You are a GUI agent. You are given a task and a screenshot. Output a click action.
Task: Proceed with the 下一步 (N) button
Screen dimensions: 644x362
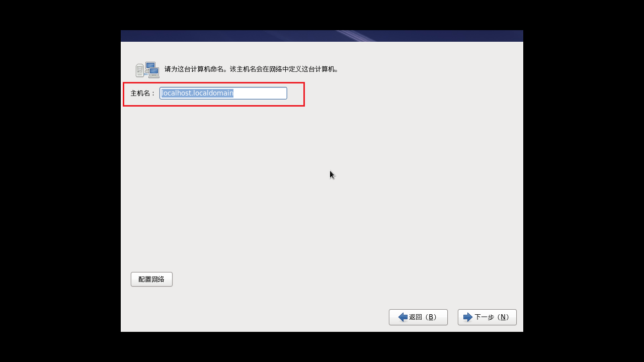(487, 317)
